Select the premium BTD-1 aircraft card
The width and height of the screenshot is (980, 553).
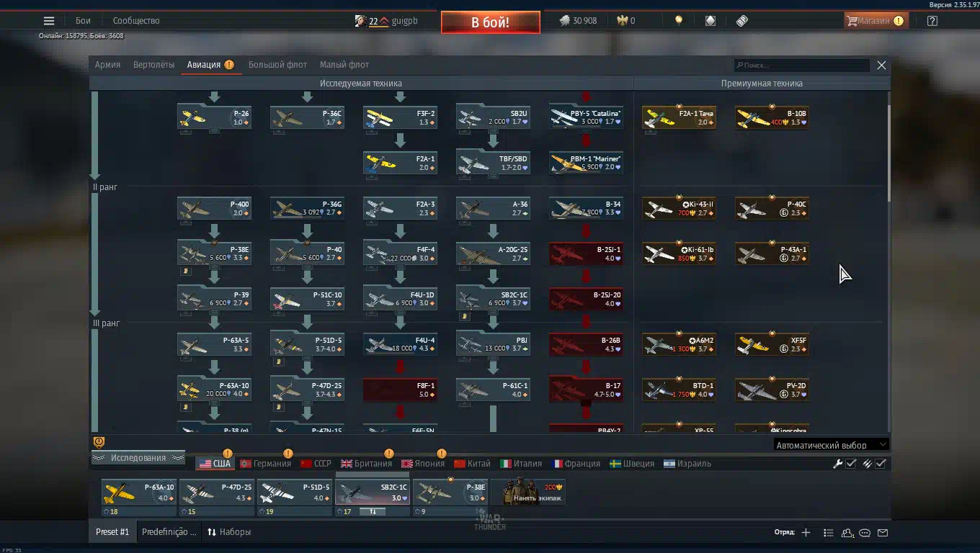(679, 390)
